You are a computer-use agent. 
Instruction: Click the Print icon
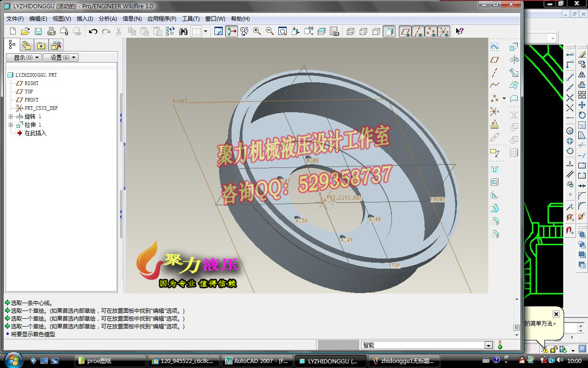pyautogui.click(x=51, y=31)
